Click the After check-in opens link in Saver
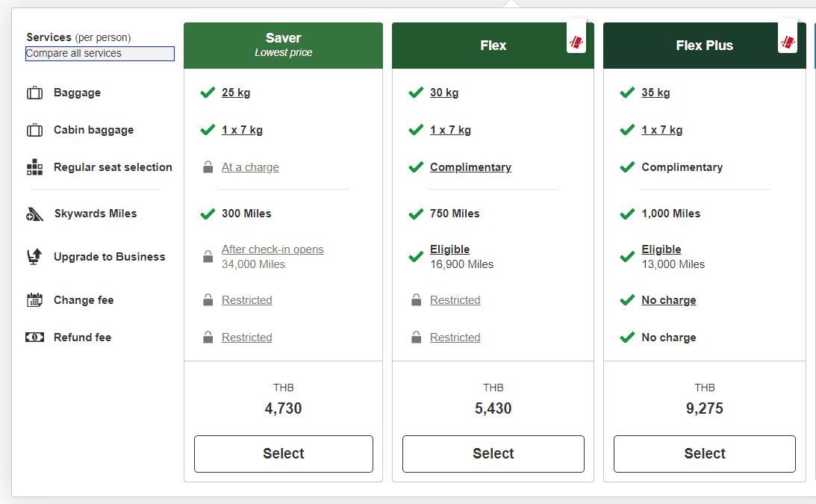Viewport: 816px width, 504px height. 272,249
